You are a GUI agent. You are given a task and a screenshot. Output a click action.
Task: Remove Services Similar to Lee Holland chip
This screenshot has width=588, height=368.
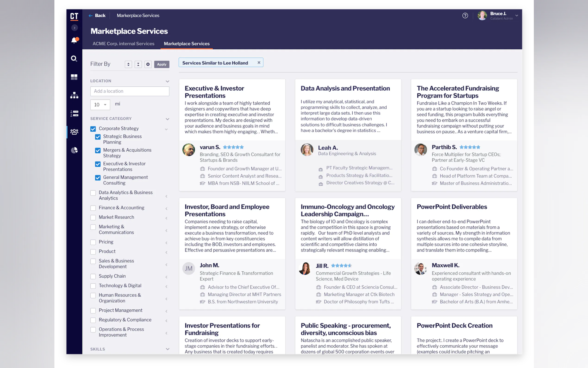pyautogui.click(x=259, y=63)
